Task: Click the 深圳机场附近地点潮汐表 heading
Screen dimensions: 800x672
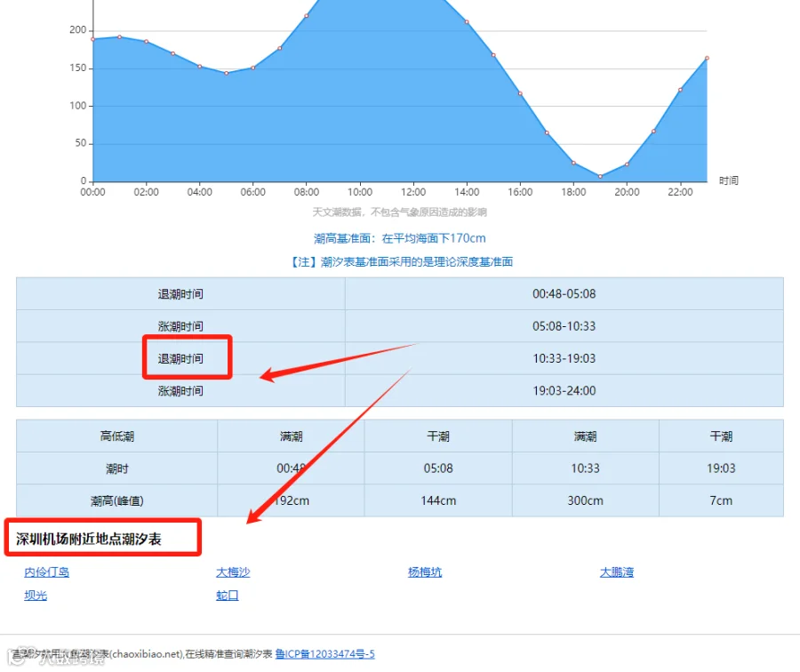Action: point(89,539)
